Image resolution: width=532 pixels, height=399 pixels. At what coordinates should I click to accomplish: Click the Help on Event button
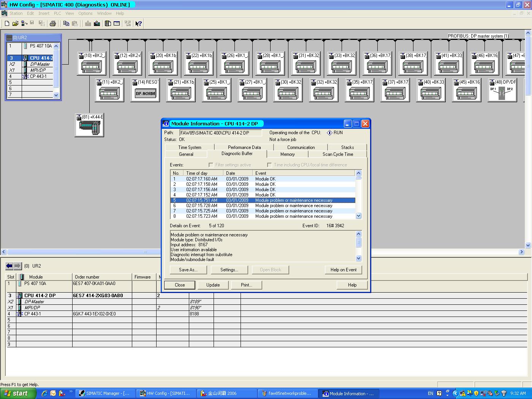(343, 270)
